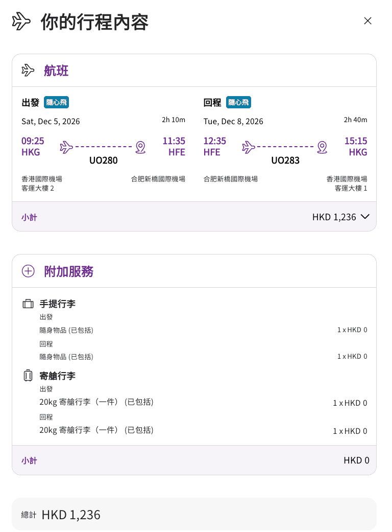The height and width of the screenshot is (532, 392).
Task: Click the add-ons 小計 HKD 0 row
Action: click(194, 460)
